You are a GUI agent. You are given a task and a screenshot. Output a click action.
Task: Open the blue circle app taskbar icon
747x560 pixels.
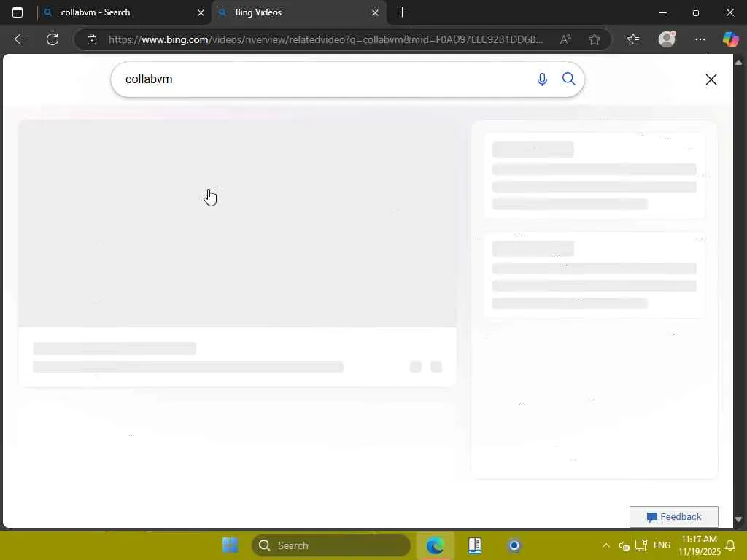(514, 545)
